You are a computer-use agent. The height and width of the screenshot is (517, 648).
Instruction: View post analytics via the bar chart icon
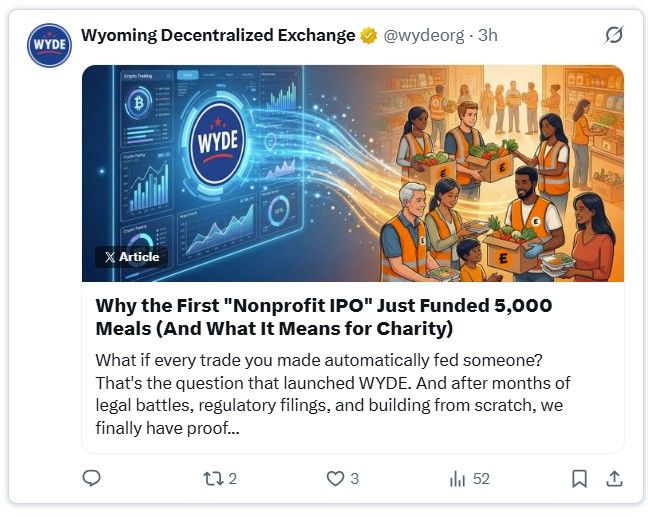458,479
